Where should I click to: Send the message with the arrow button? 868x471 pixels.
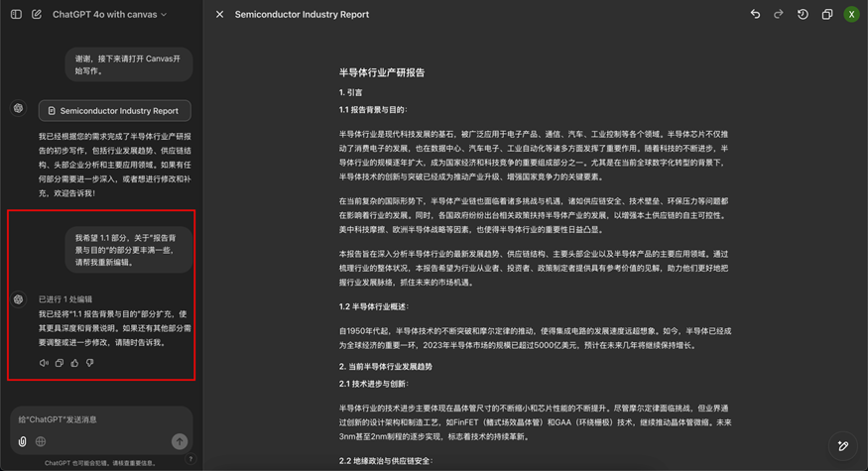pos(180,441)
